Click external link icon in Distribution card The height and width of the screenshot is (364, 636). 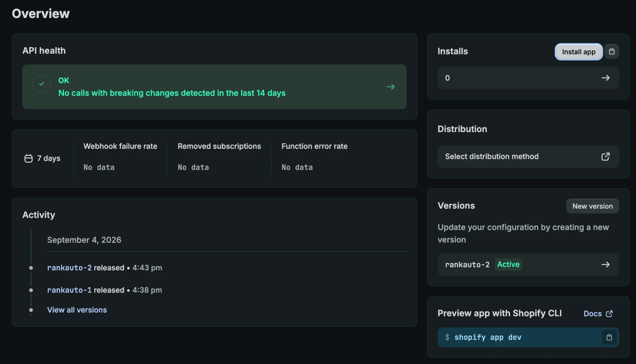605,156
